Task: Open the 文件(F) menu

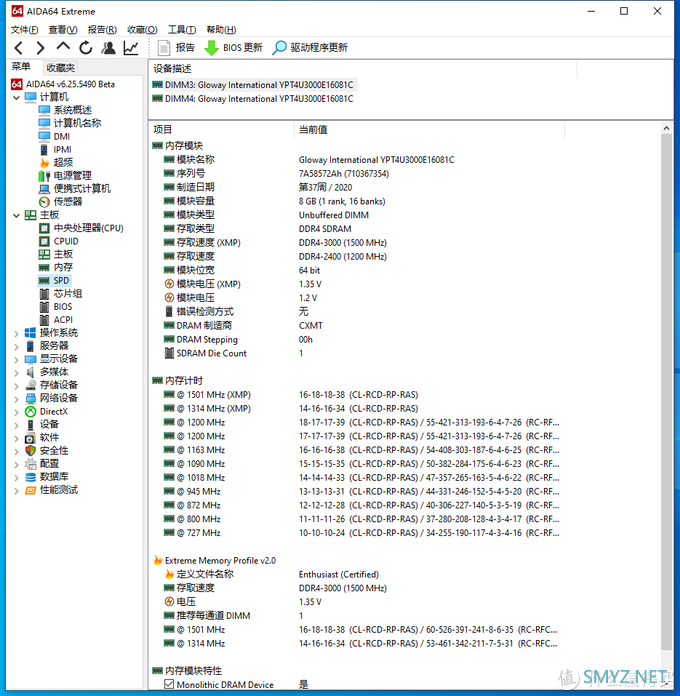Action: (25, 30)
